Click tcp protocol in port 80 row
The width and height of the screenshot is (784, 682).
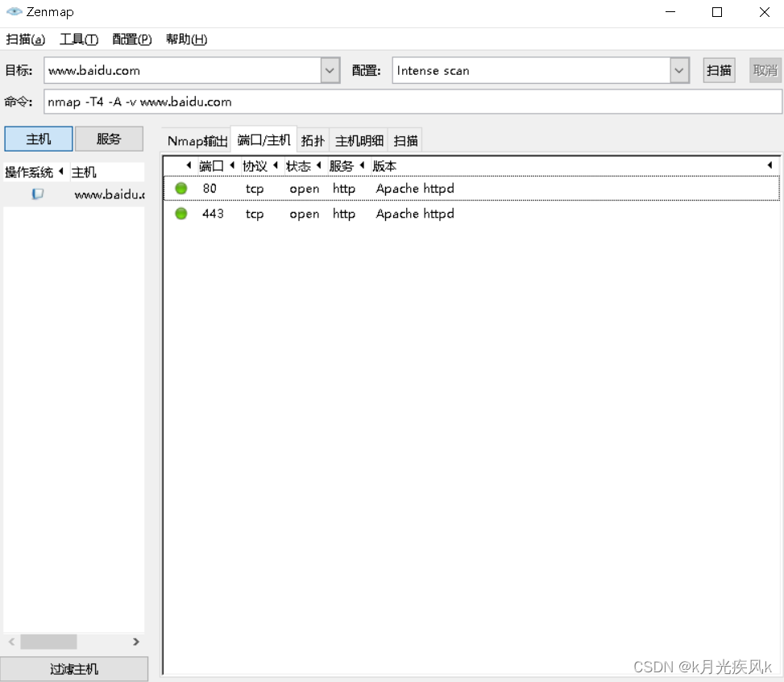[x=255, y=189]
